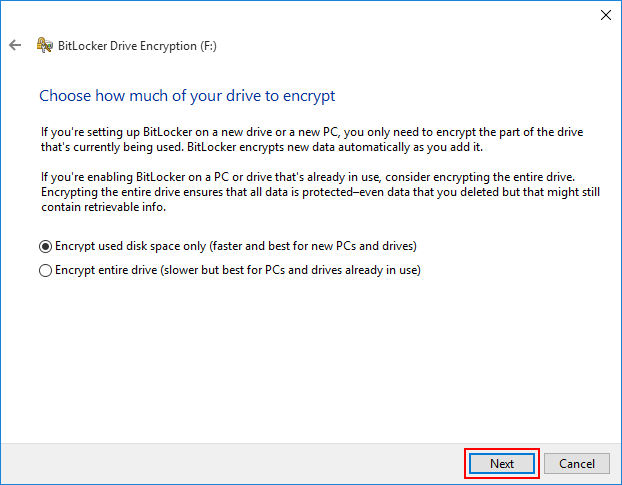Click the paragraph starting 'If you're setting up BitLocker'
The image size is (622, 485).
[312, 140]
